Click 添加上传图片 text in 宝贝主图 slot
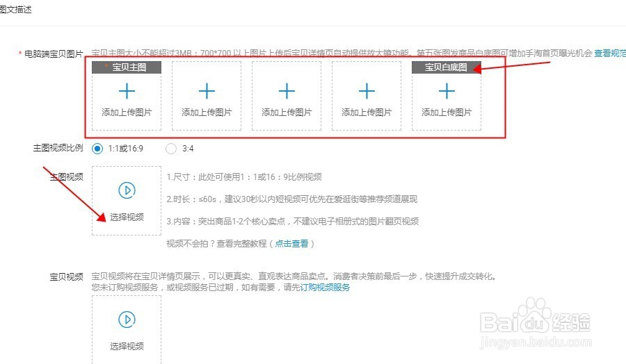This screenshot has height=364, width=626. coord(127,113)
